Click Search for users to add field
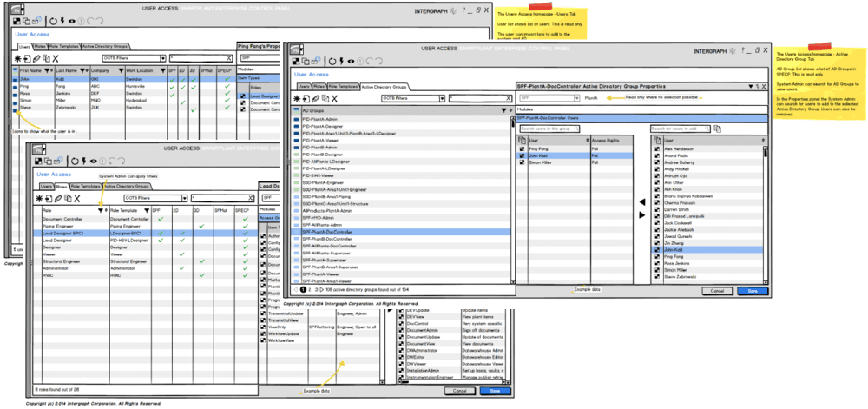 tap(681, 129)
